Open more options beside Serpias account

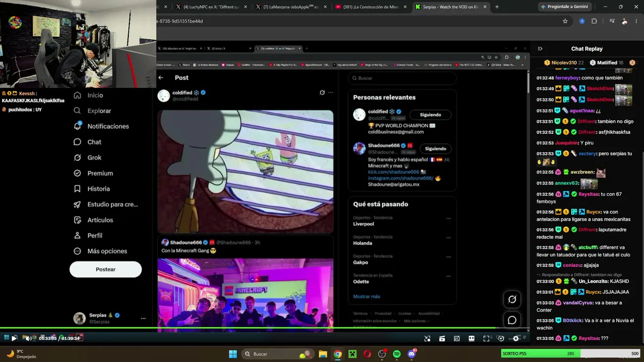click(143, 318)
